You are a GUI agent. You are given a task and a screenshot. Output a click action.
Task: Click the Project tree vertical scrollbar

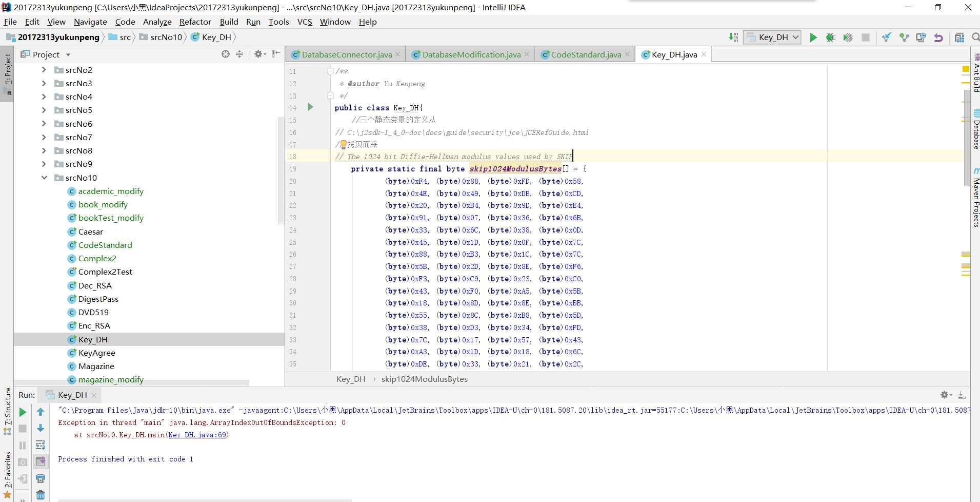click(x=281, y=171)
